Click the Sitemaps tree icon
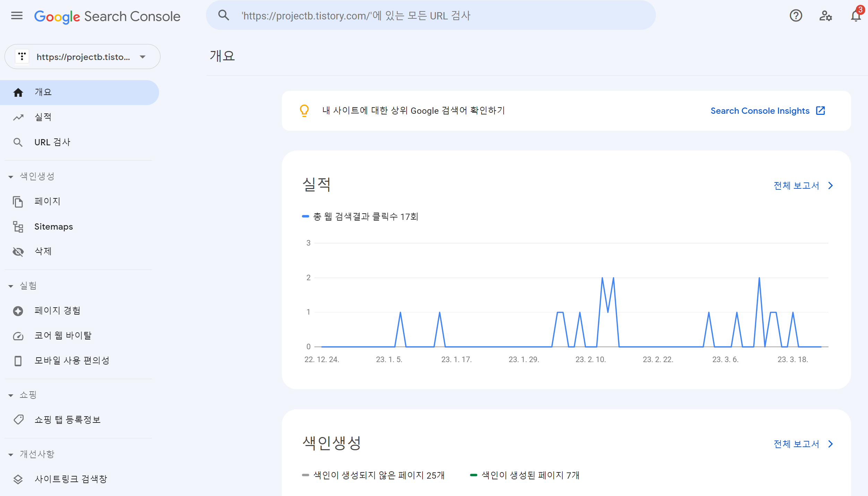This screenshot has height=496, width=868. tap(18, 227)
